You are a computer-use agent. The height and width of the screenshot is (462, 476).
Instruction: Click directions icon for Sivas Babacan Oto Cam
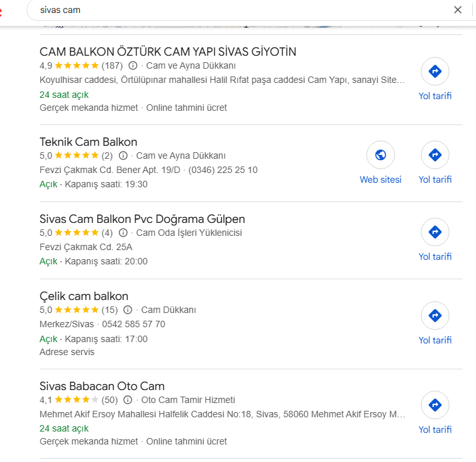(434, 405)
